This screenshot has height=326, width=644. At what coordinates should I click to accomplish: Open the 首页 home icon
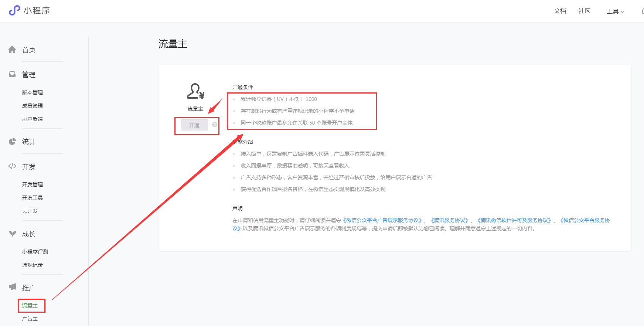click(x=12, y=50)
